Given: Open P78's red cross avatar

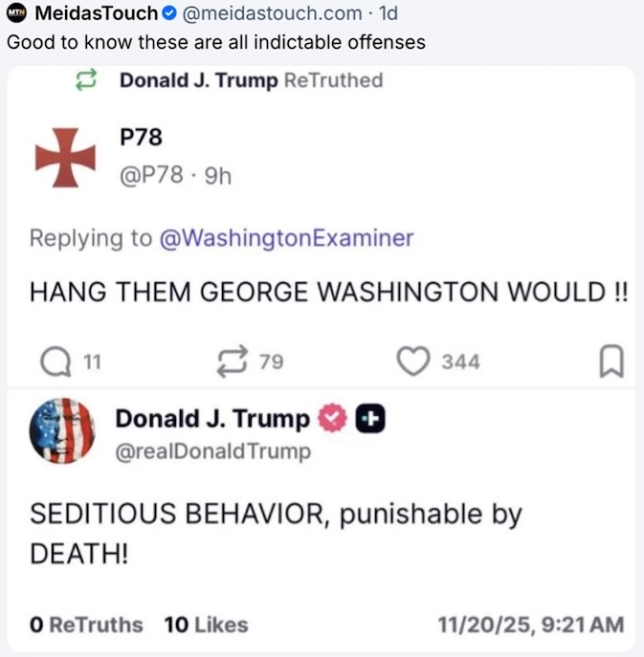Looking at the screenshot, I should pyautogui.click(x=65, y=158).
